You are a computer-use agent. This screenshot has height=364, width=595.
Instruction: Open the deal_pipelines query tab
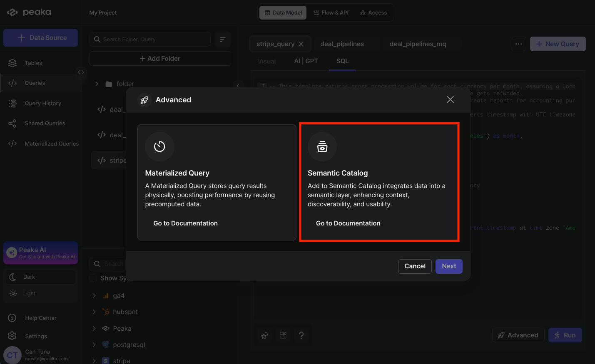click(x=342, y=44)
